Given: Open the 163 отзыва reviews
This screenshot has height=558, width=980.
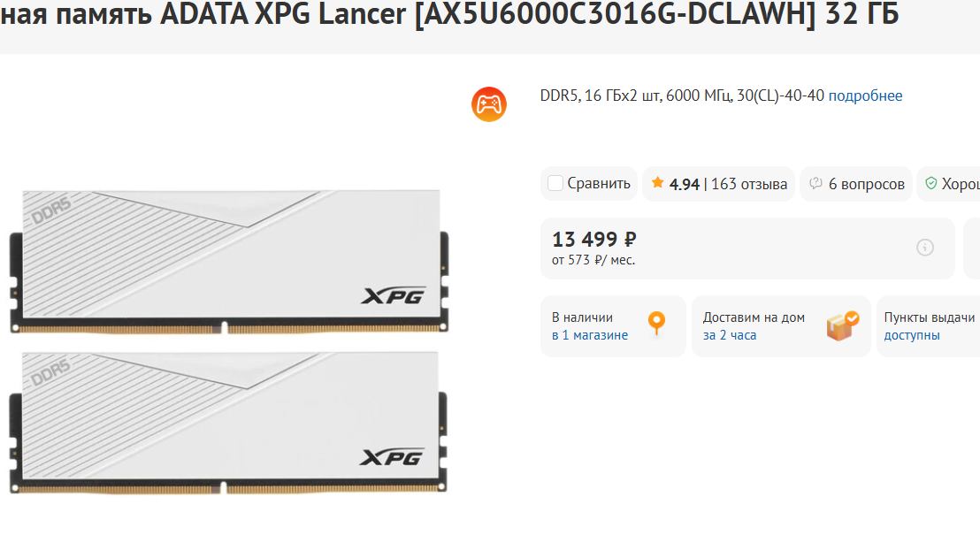Looking at the screenshot, I should point(749,184).
